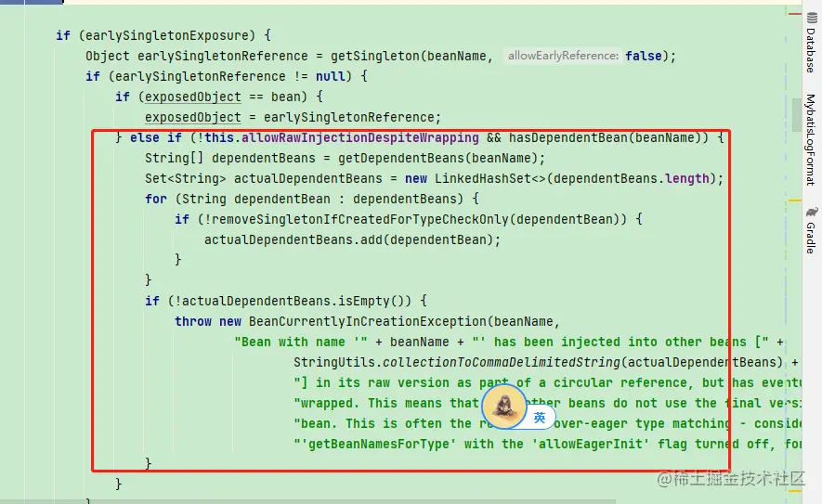Click 'LinkedHashSet<>' constructor
This screenshot has width=822, height=504.
(x=490, y=178)
